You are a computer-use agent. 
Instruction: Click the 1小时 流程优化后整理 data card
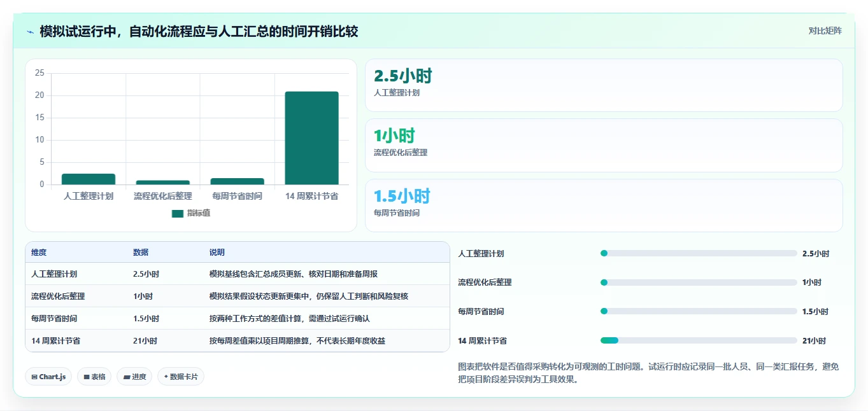pos(604,145)
